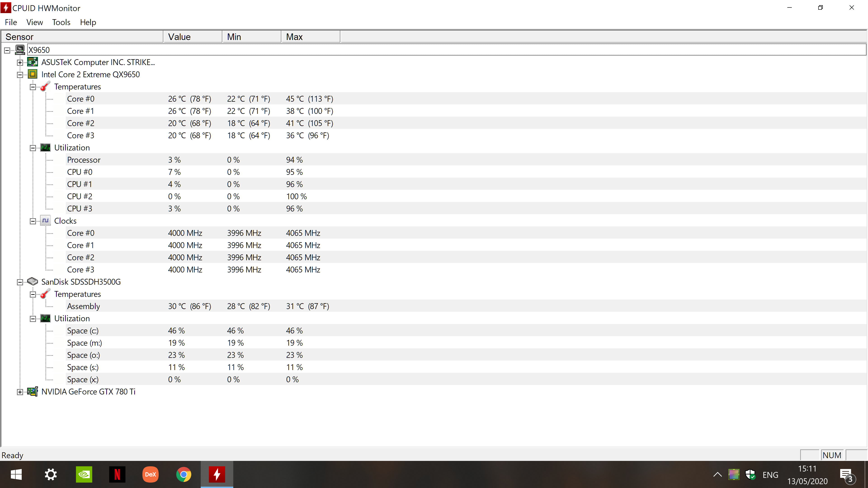Collapse the CPU Clocks section
This screenshot has width=868, height=488.
pyautogui.click(x=33, y=221)
